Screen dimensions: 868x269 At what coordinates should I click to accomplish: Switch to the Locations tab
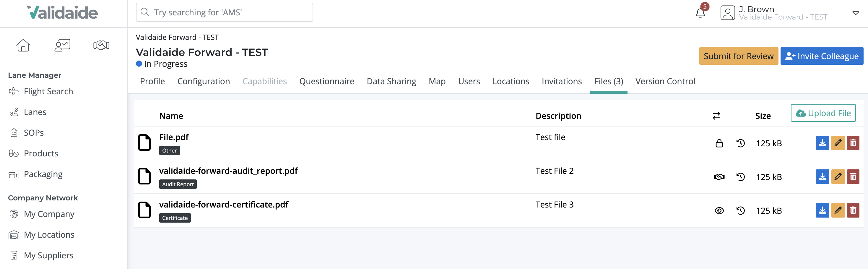tap(511, 81)
